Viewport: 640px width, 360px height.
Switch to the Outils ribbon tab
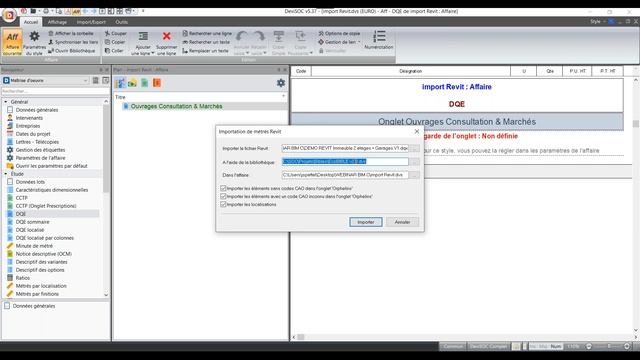click(x=121, y=22)
